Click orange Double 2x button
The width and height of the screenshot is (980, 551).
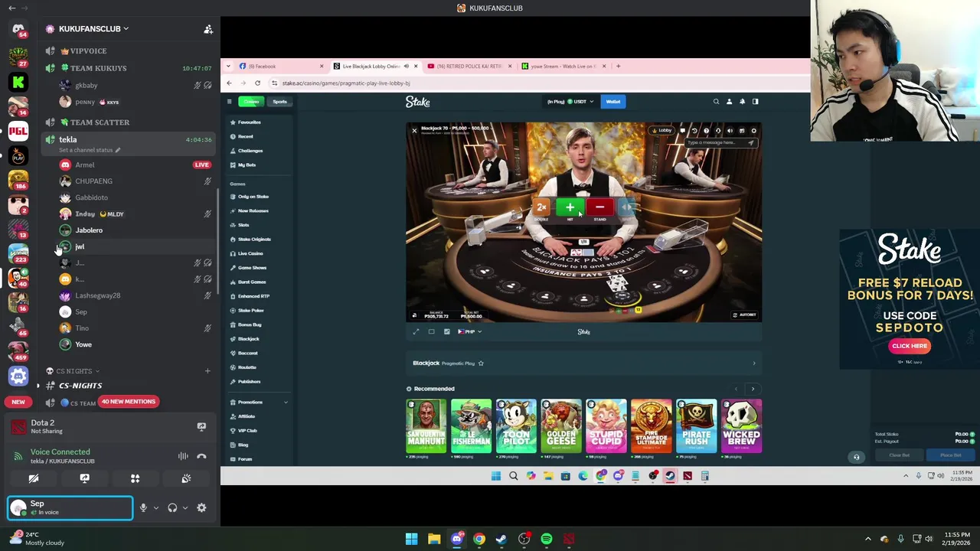541,207
